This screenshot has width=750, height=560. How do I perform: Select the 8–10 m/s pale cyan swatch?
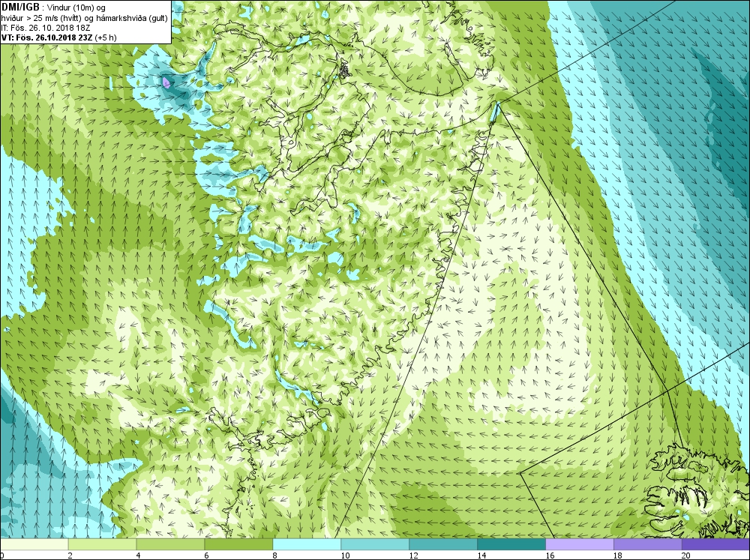click(307, 544)
